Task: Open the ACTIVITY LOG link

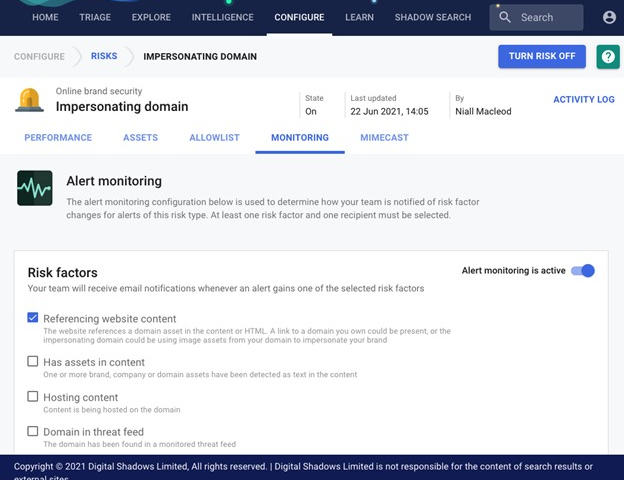Action: [x=584, y=100]
